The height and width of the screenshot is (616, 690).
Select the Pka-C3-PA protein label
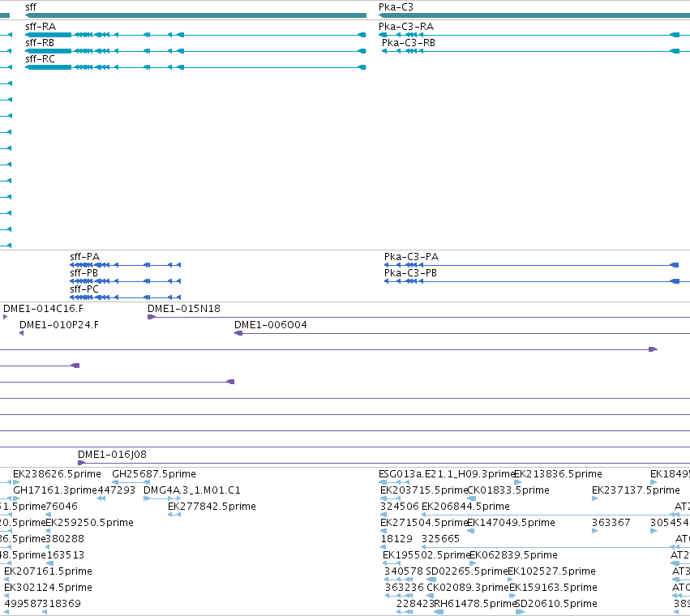[x=411, y=257]
